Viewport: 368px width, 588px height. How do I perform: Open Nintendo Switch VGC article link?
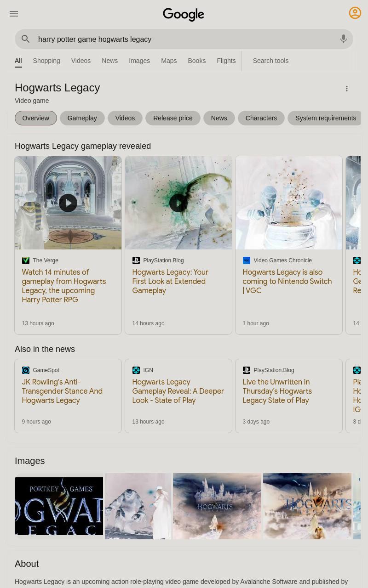(x=287, y=282)
